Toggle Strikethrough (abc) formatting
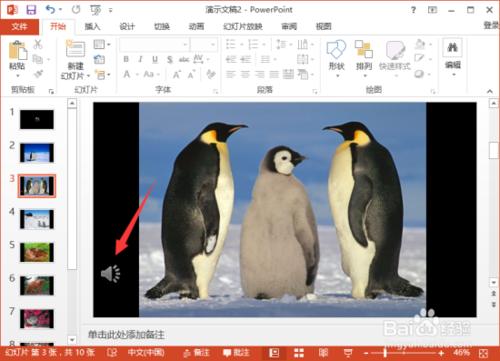 (184, 60)
